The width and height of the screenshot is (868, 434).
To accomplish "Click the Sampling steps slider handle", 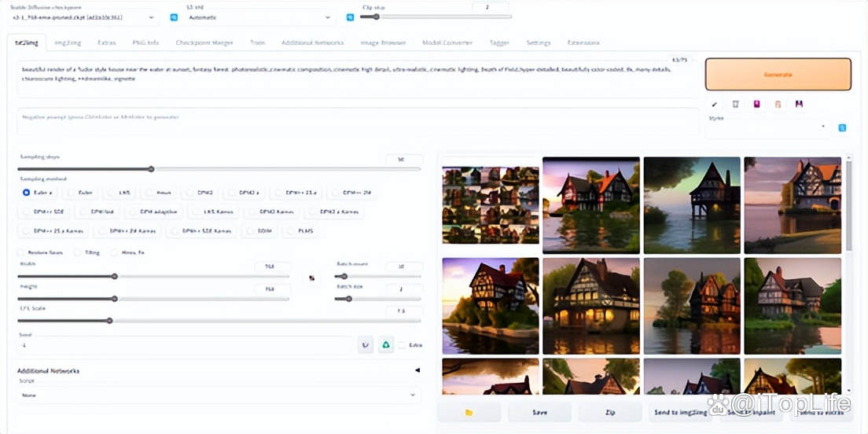I will tap(151, 168).
